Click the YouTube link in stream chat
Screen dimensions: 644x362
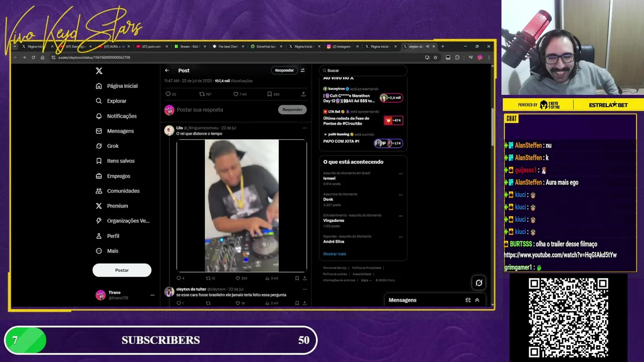560,255
